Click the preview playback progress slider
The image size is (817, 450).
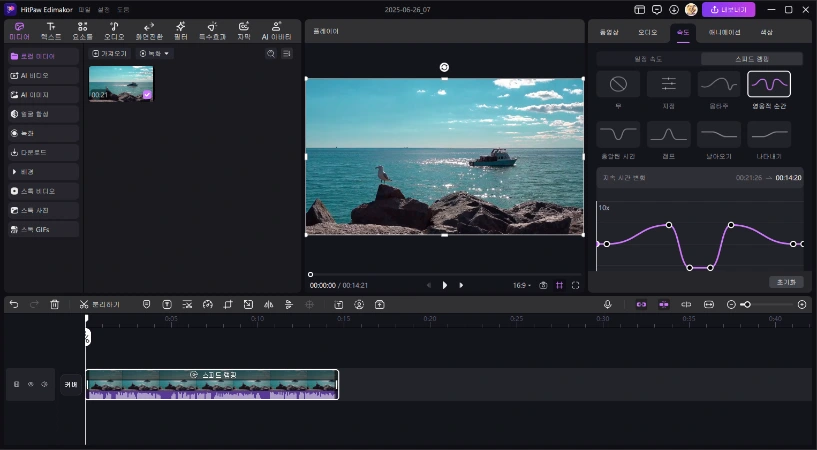coord(445,274)
